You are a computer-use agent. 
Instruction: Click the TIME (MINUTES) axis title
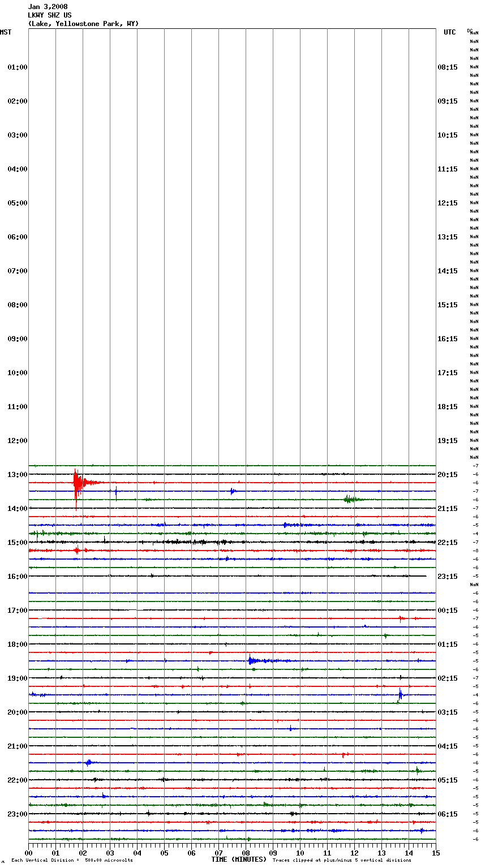239,860
